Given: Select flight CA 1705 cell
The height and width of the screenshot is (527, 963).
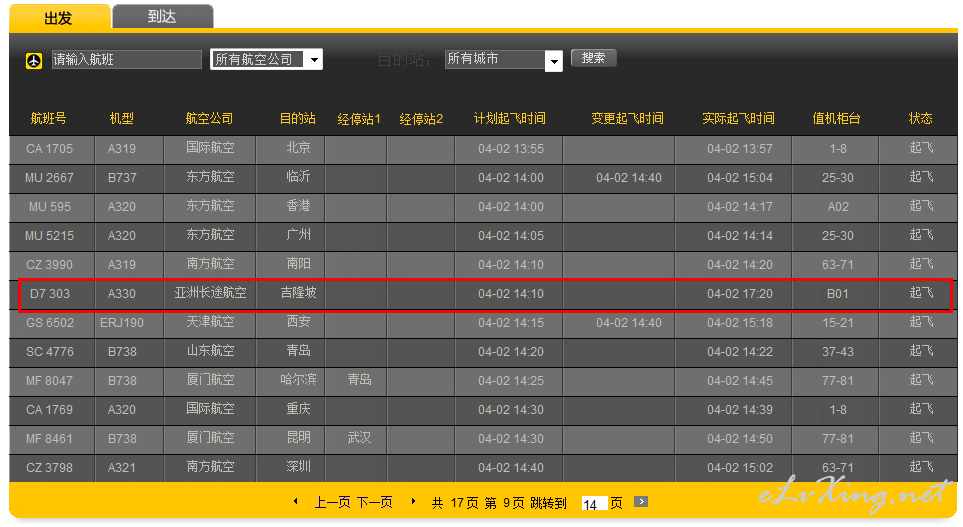Looking at the screenshot, I should pyautogui.click(x=52, y=149).
